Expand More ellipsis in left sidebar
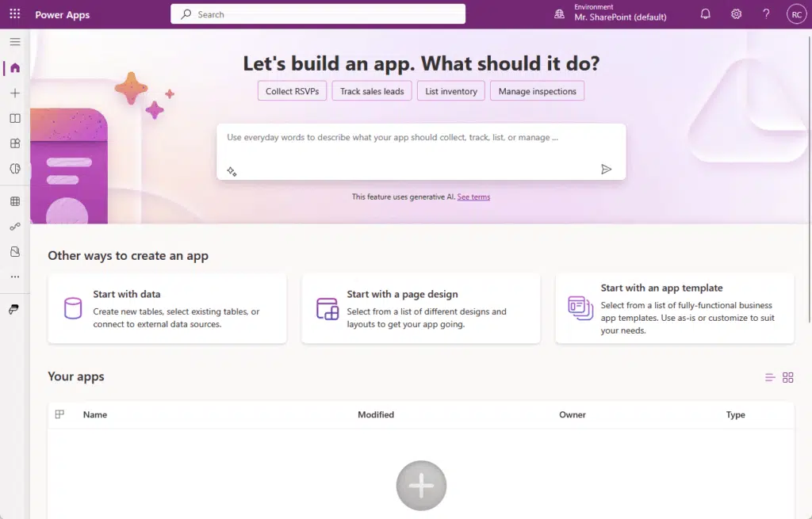812x519 pixels. (15, 277)
